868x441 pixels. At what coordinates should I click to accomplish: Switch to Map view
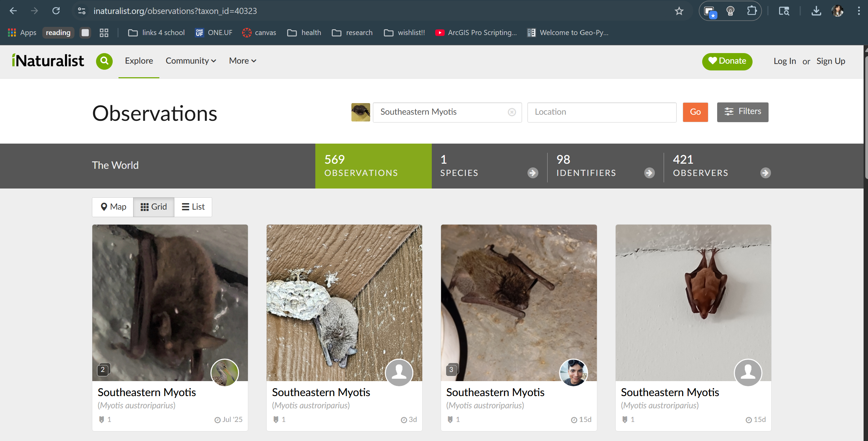(x=112, y=207)
